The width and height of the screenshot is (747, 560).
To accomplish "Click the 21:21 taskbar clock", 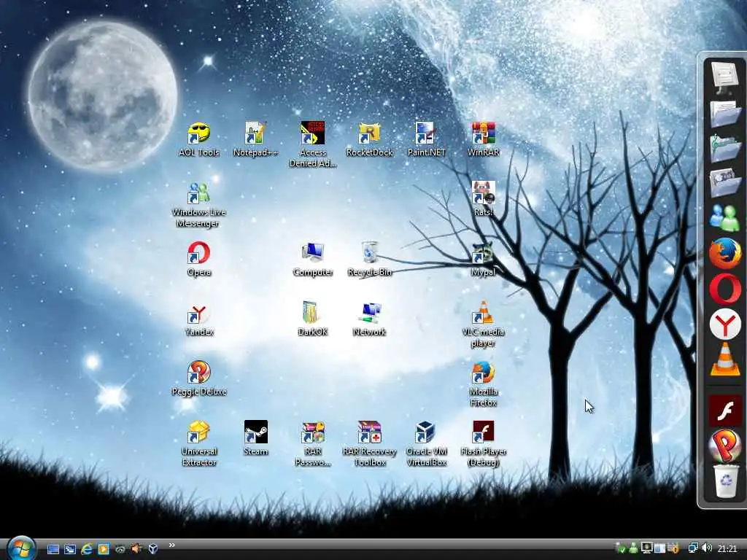I will 727,548.
